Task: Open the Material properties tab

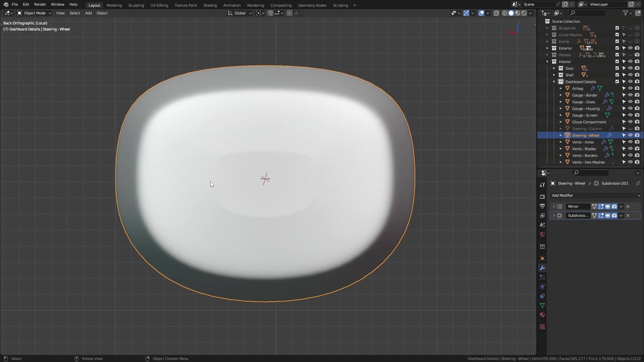Action: tap(542, 315)
